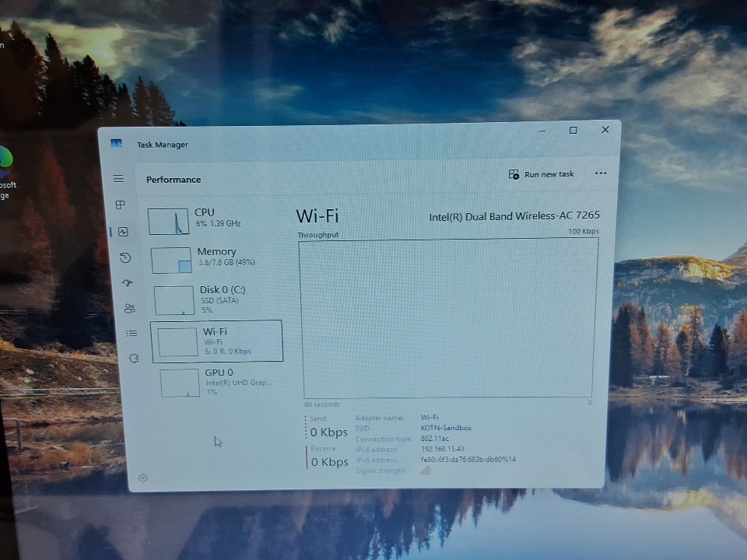Image resolution: width=747 pixels, height=560 pixels.
Task: Open the App history page icon
Action: tap(125, 257)
